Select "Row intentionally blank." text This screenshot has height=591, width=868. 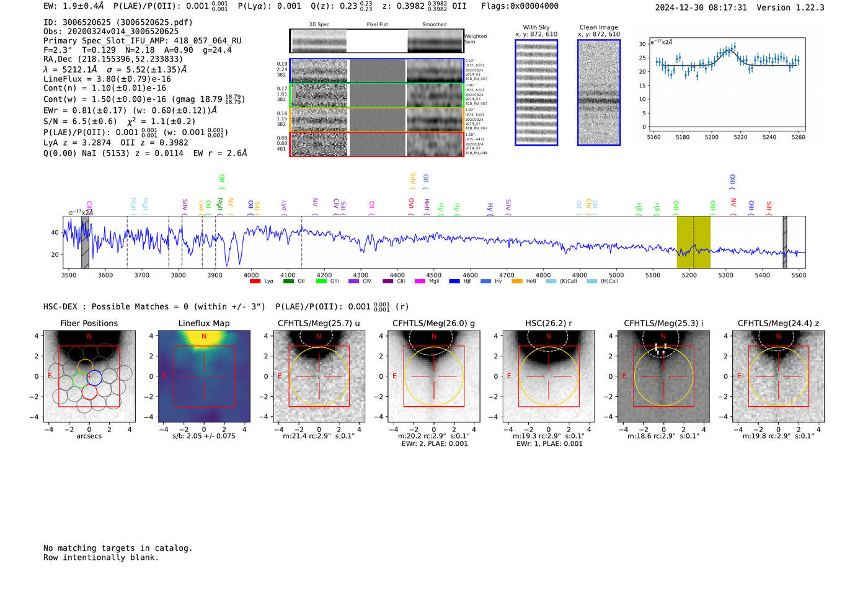(101, 558)
